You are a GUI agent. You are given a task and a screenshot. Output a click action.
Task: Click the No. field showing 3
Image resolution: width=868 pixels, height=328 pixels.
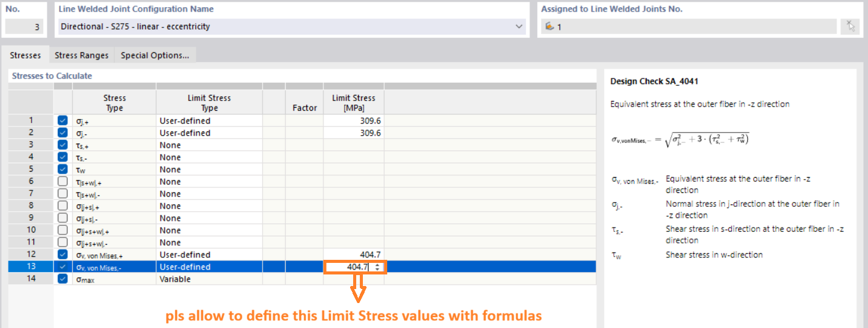[25, 27]
